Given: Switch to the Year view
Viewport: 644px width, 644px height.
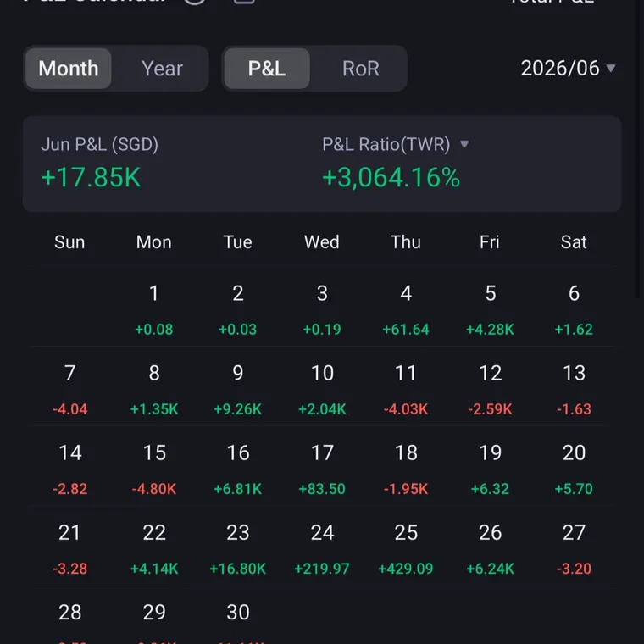Looking at the screenshot, I should 162,68.
